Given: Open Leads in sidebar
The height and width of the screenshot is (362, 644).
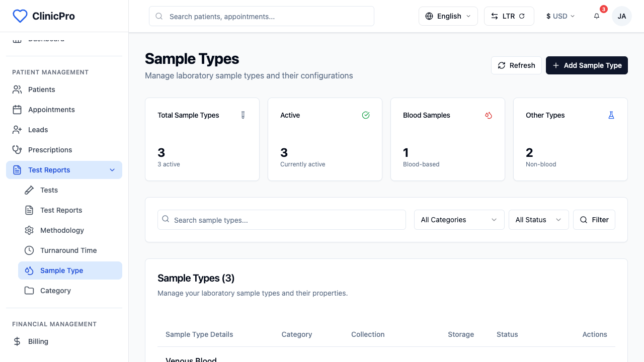Looking at the screenshot, I should pyautogui.click(x=64, y=130).
